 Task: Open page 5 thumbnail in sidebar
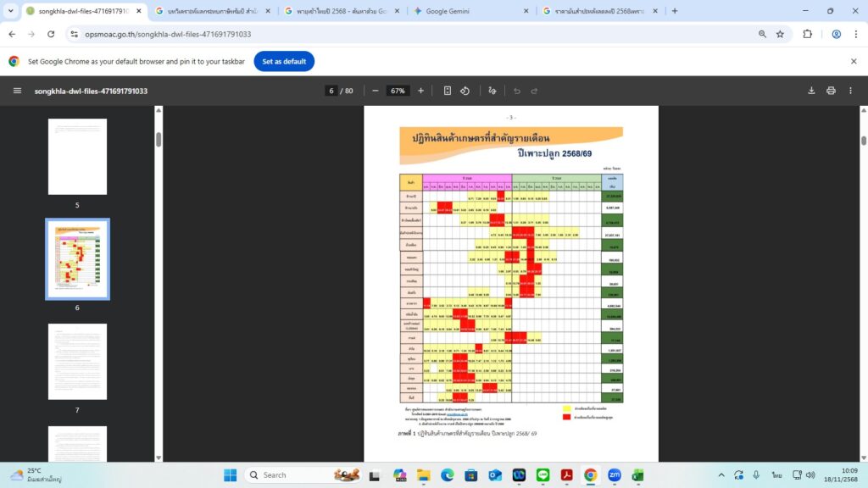click(77, 157)
